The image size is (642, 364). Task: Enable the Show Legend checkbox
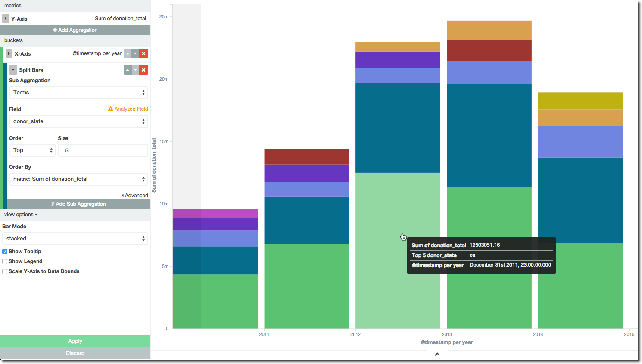click(5, 261)
